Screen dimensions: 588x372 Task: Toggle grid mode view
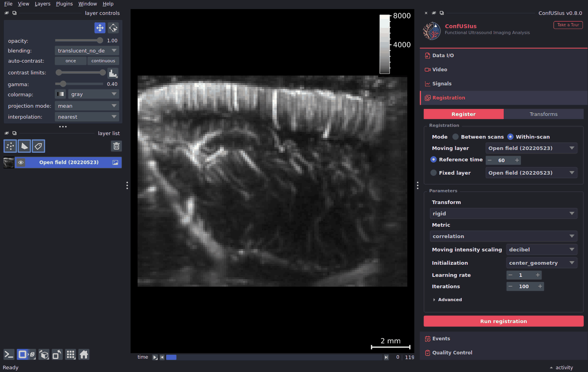point(71,354)
